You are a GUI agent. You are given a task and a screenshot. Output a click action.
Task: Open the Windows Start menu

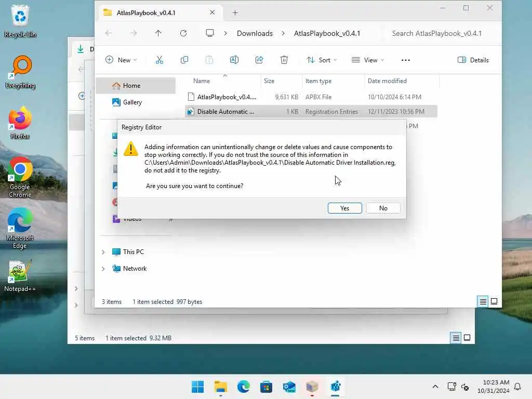tap(197, 387)
